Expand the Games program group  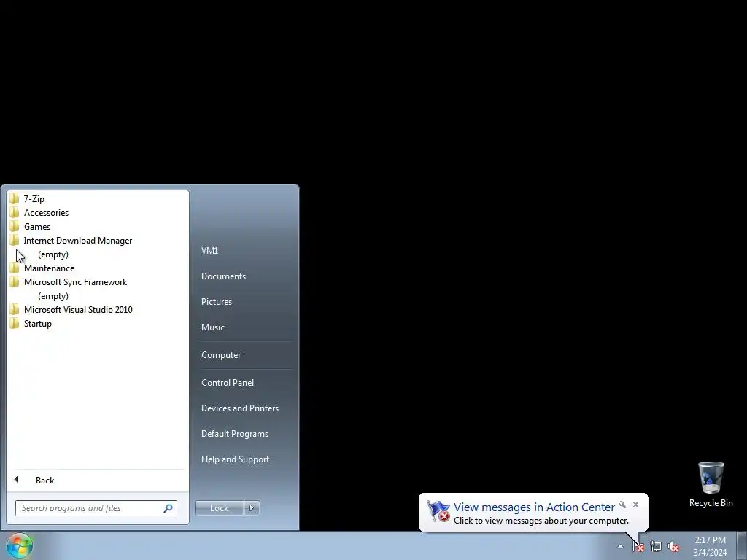(98, 226)
